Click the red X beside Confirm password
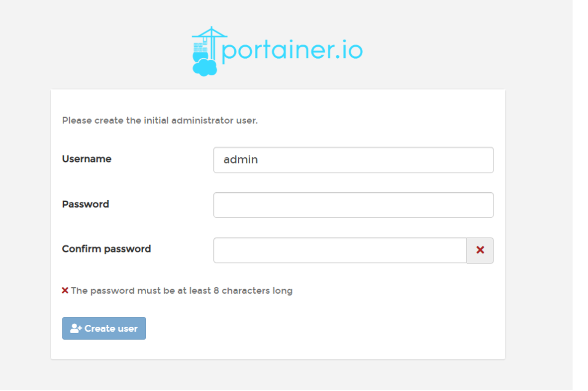The image size is (588, 391). coord(480,250)
